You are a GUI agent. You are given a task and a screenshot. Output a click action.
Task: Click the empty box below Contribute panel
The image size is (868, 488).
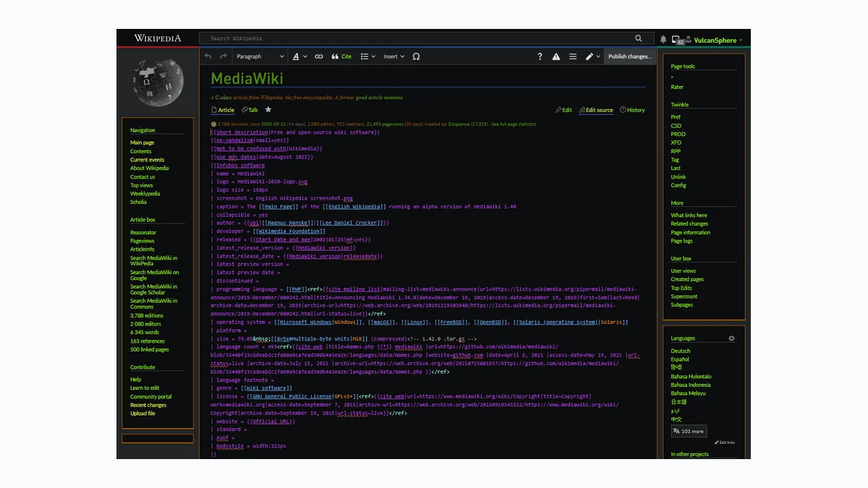click(157, 438)
